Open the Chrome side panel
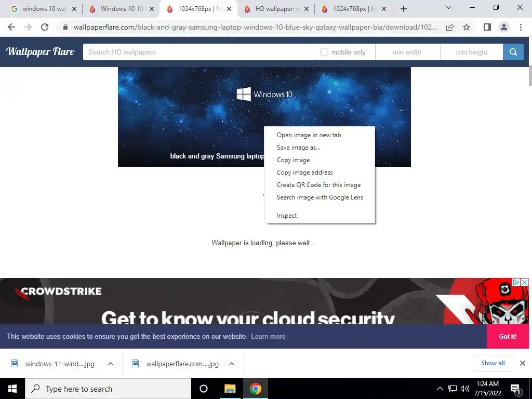532x399 pixels. tap(487, 27)
